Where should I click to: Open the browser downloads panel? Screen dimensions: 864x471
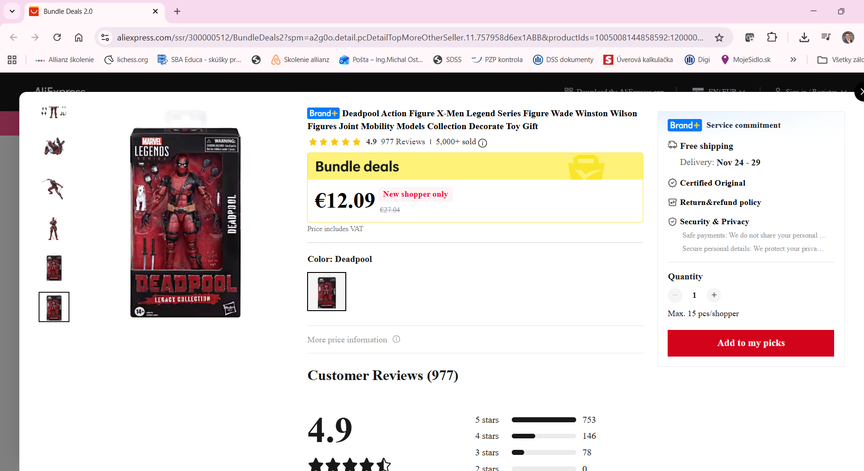coord(805,37)
